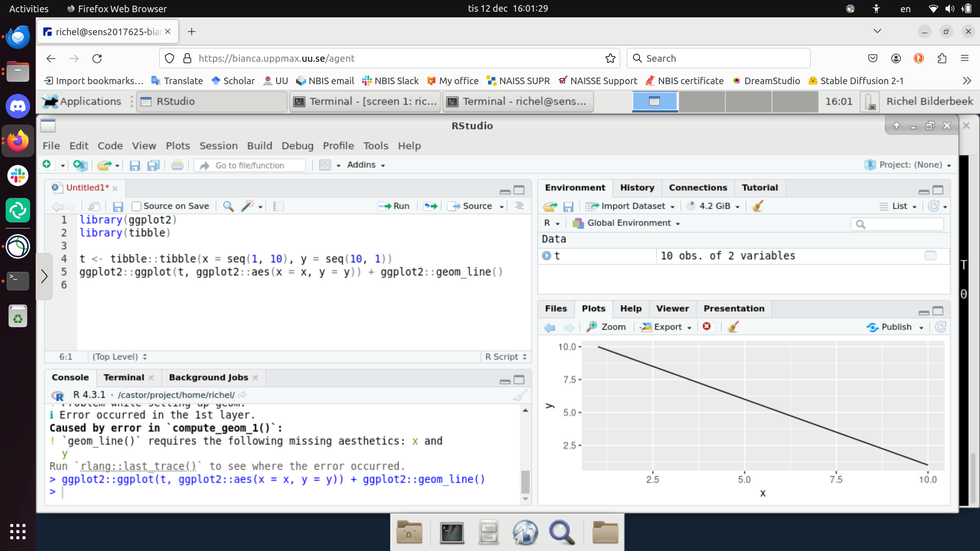
Task: Enable the Source on Save checkbox
Action: pyautogui.click(x=136, y=206)
